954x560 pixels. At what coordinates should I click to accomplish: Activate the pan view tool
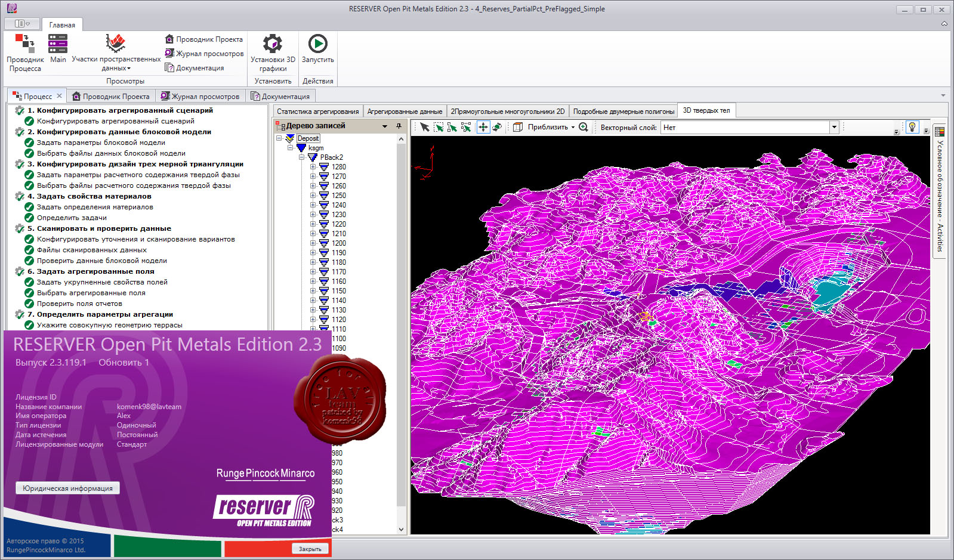[483, 127]
